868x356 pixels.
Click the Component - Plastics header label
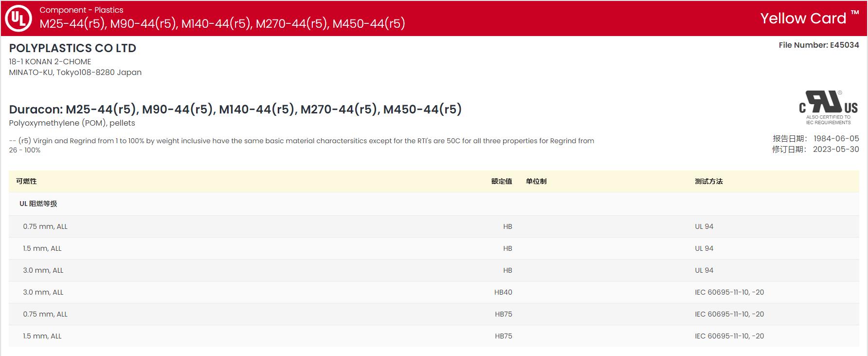pyautogui.click(x=81, y=10)
